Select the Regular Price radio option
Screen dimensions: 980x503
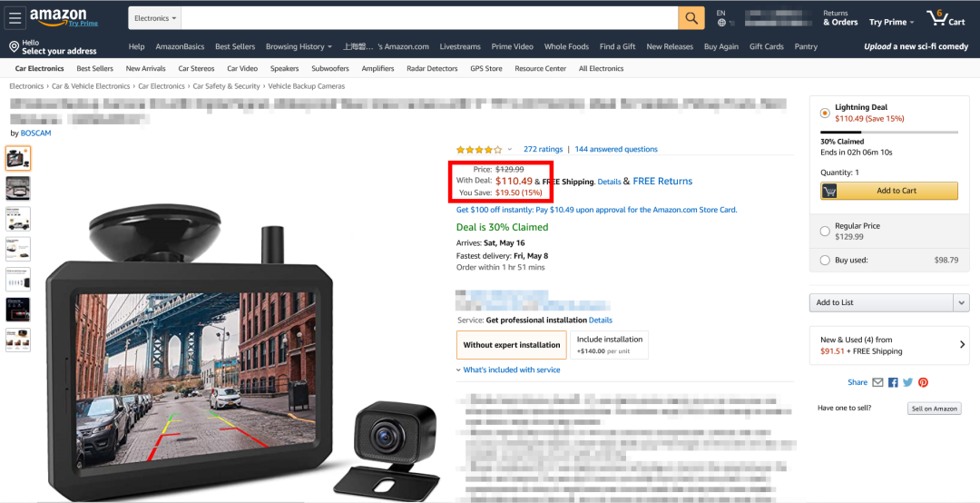[825, 232]
